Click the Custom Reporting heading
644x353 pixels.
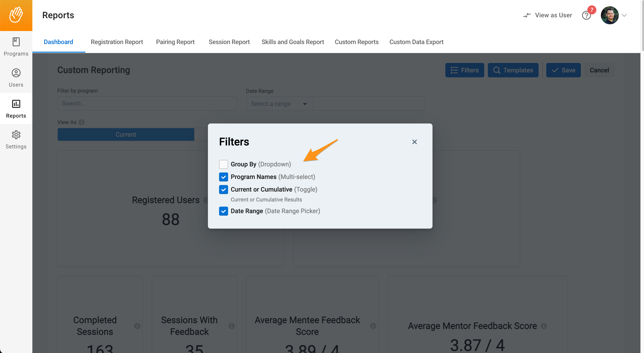coord(94,70)
